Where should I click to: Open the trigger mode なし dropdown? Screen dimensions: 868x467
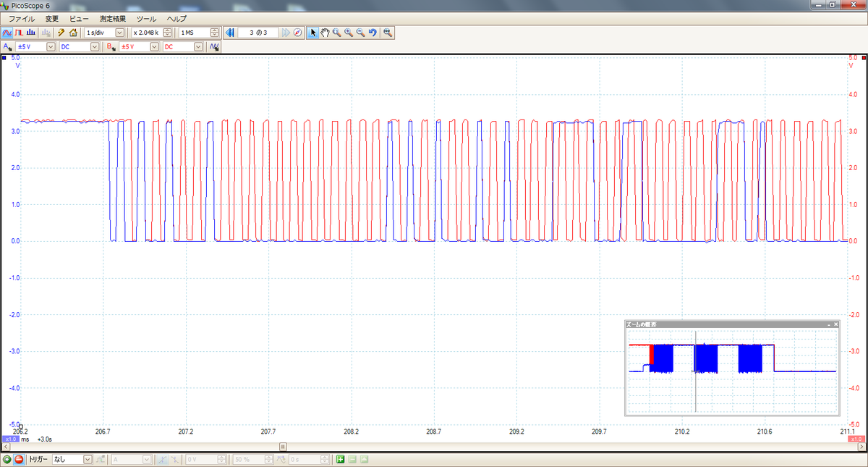pyautogui.click(x=88, y=459)
